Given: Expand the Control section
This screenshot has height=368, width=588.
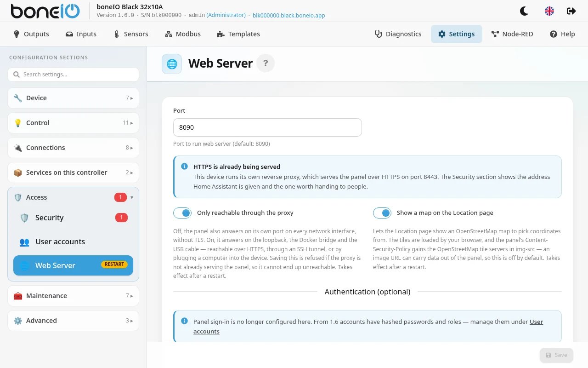Looking at the screenshot, I should pyautogui.click(x=73, y=123).
